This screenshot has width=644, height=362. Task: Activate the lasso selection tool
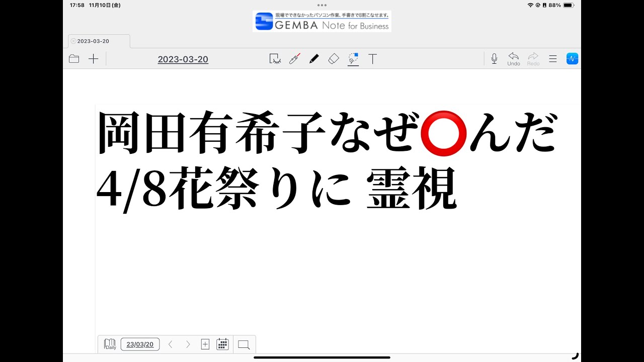pos(353,59)
